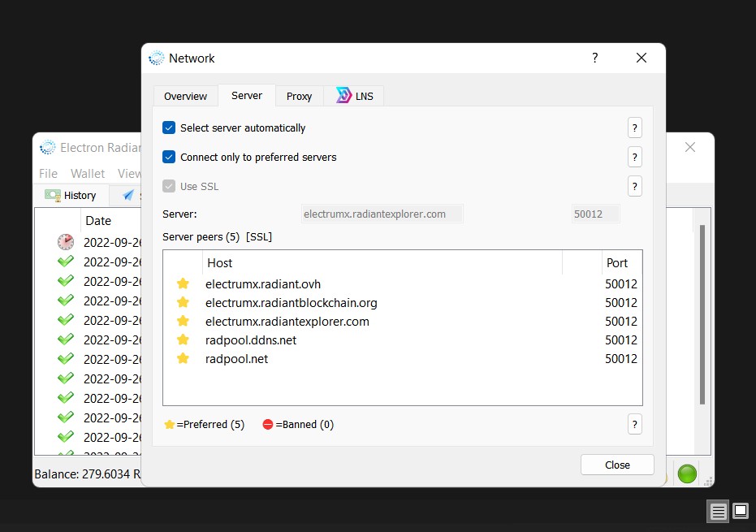Open the Wallet menu

pos(88,174)
